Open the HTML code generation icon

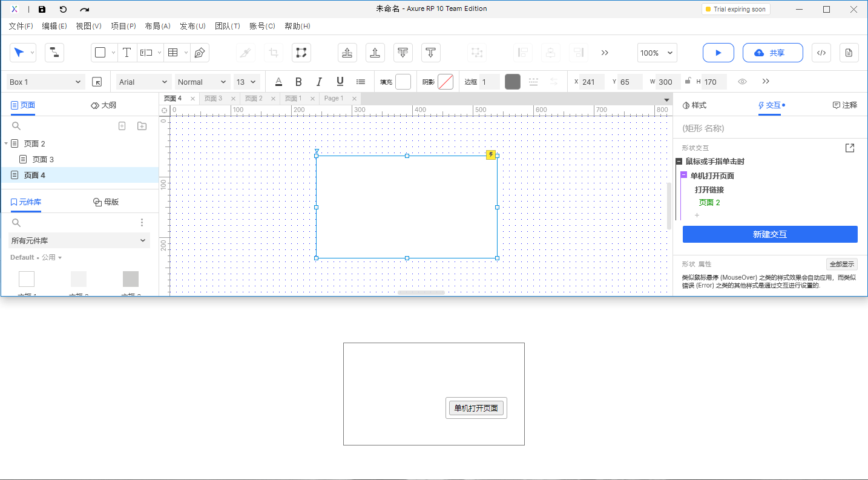821,53
